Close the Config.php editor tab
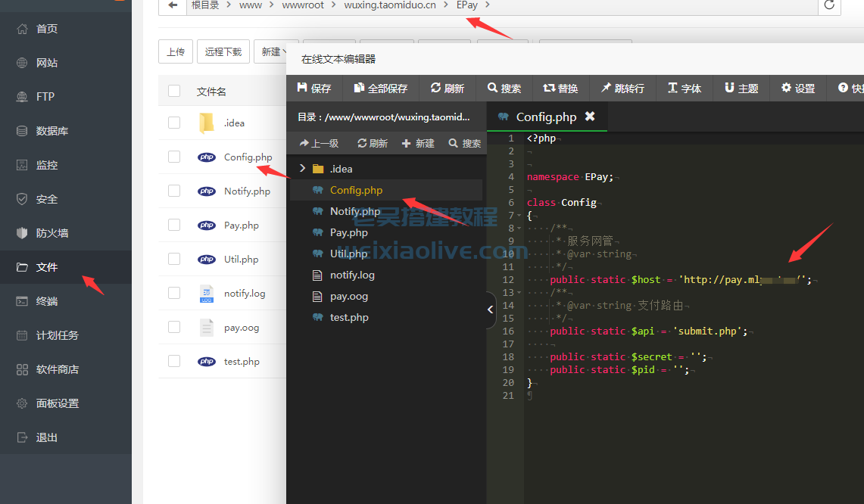 pyautogui.click(x=590, y=117)
